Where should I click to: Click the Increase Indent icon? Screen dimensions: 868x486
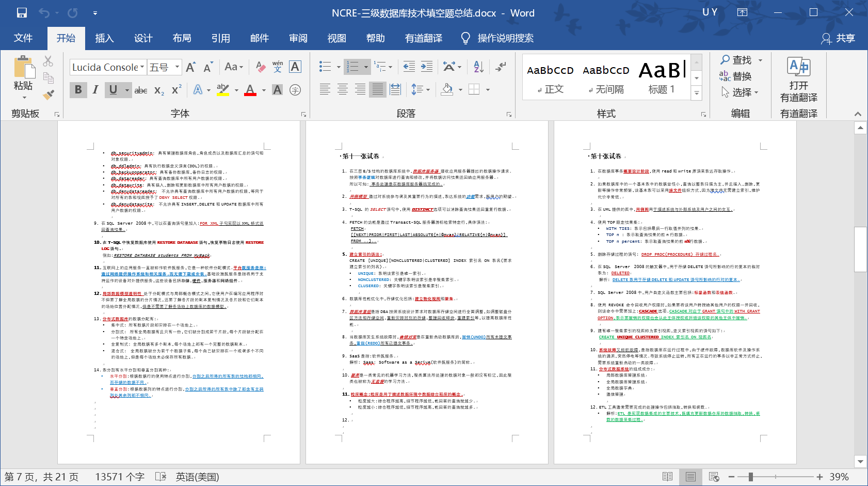427,67
